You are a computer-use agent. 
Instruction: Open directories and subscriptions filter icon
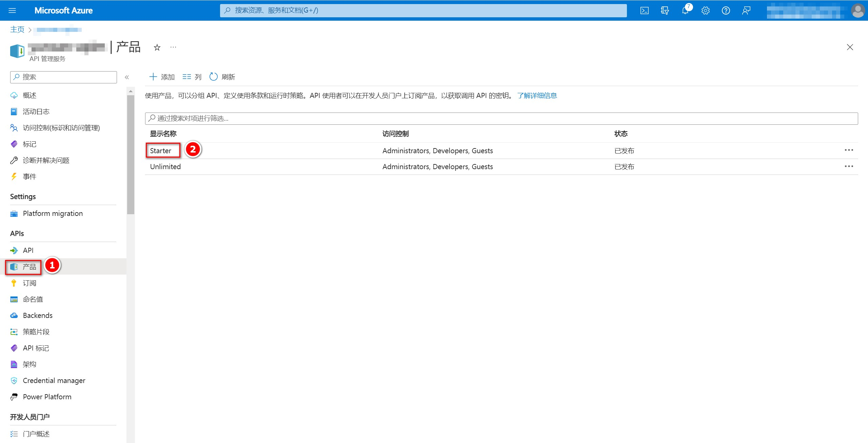click(x=665, y=11)
